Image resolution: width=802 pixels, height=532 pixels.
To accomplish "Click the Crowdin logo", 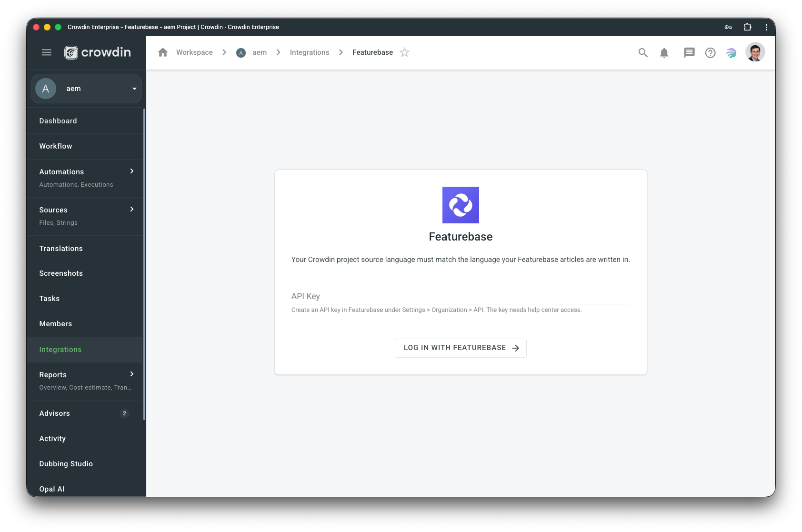I will point(98,52).
